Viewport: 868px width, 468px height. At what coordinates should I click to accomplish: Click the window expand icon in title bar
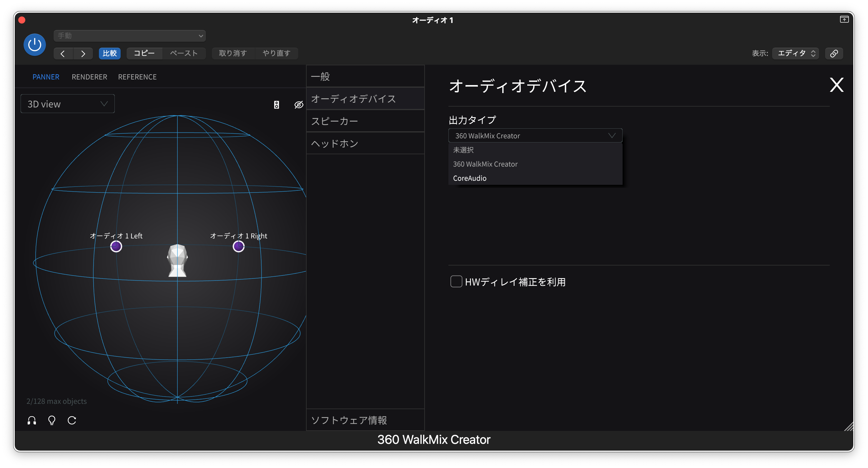point(844,19)
